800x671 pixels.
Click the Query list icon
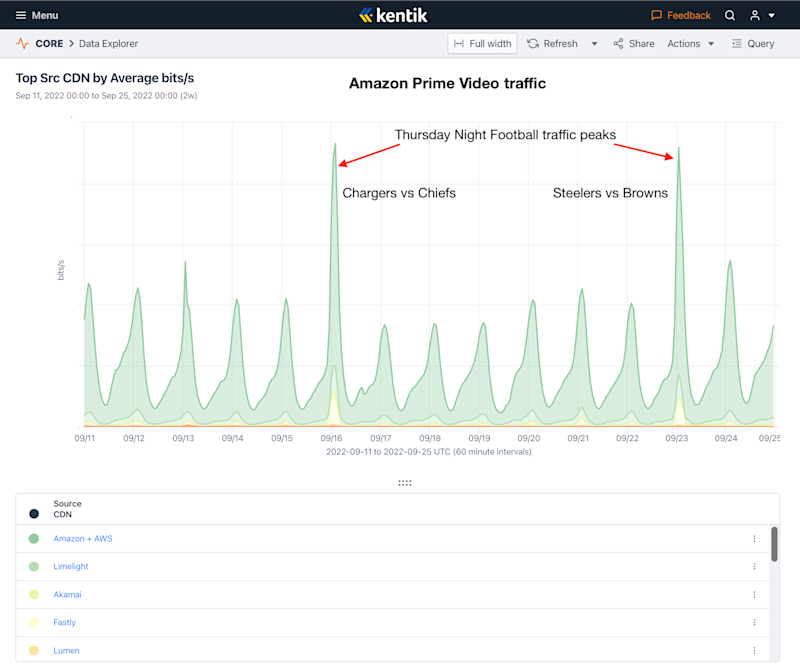click(736, 43)
